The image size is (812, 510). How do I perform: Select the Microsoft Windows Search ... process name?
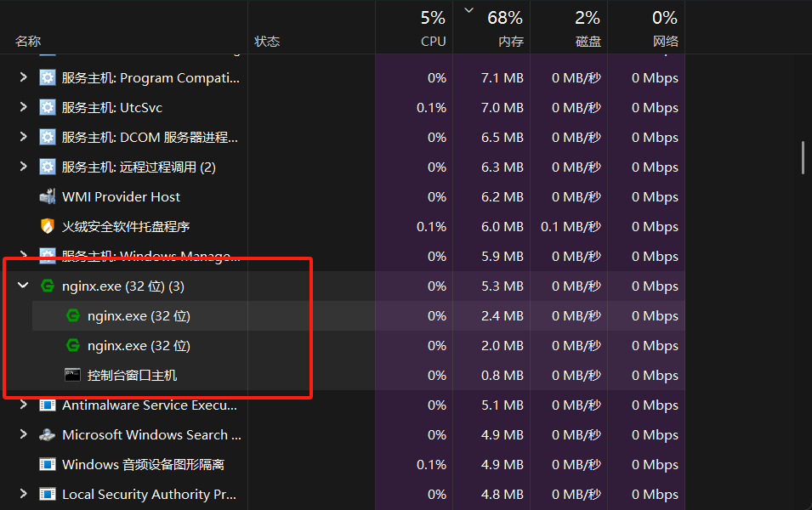151,435
